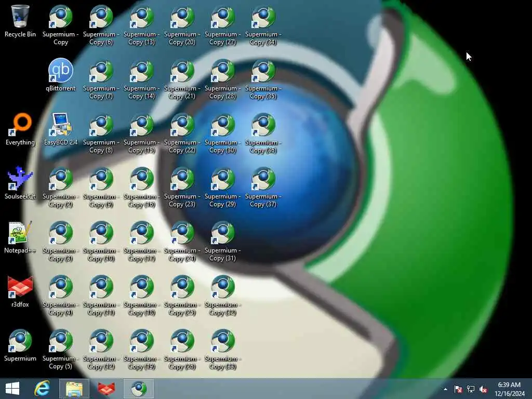Switch to Supermium taskbar button

click(139, 389)
